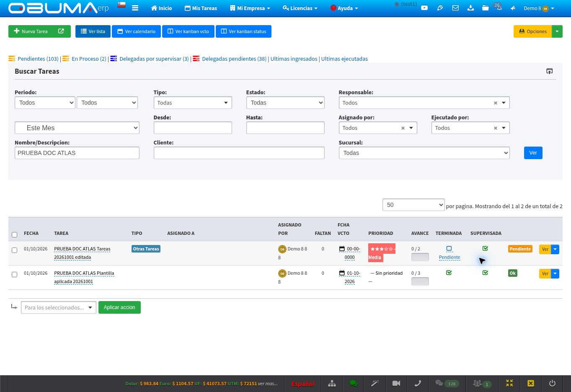Toggle Terminada checkbox for the Tareas row
The height and width of the screenshot is (392, 571).
click(449, 249)
